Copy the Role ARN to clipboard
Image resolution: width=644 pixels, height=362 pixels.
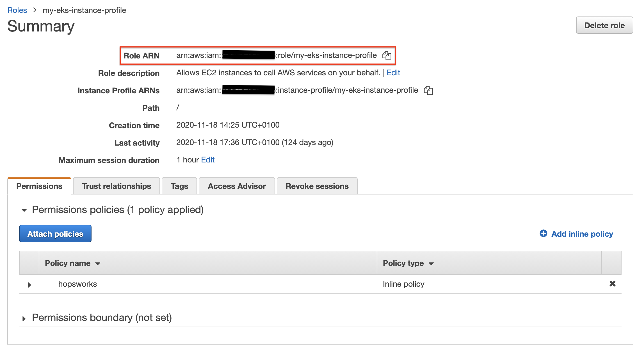coord(387,56)
